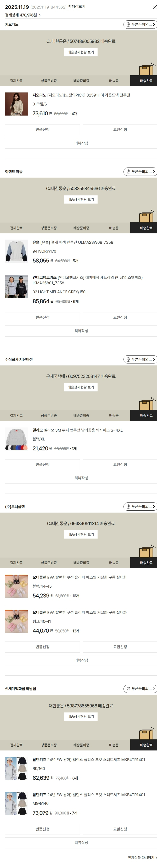This screenshot has height=868, width=157.
Task: Click 반품신청 for the 지오다노 맨투맨 order
Action: 42,130
